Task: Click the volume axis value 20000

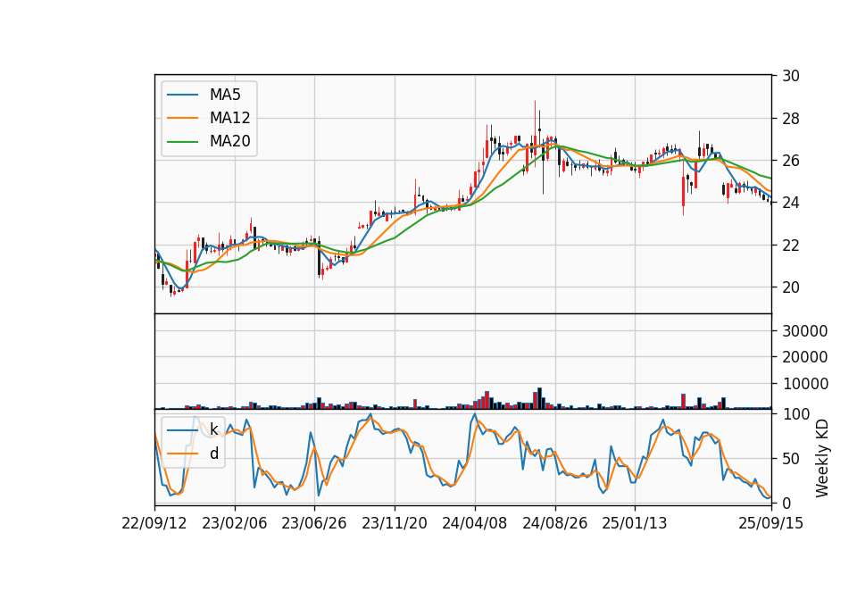Action: click(x=805, y=357)
